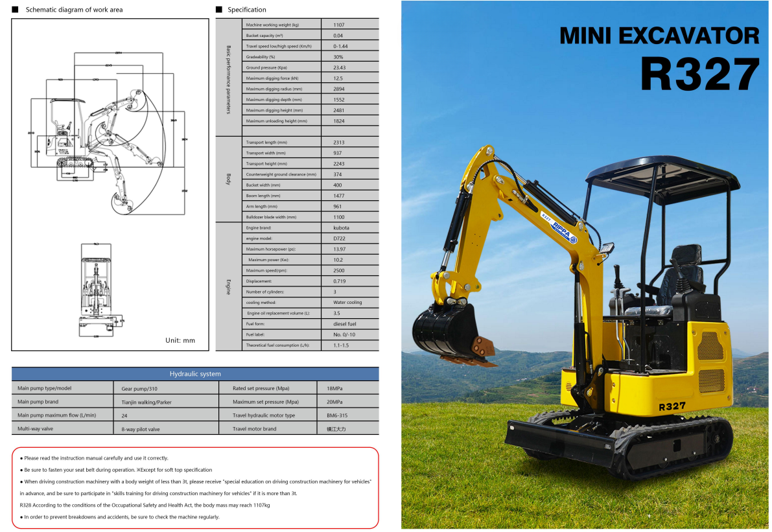The height and width of the screenshot is (532, 772).
Task: Click the maximum speed value 2500
Action: click(x=339, y=271)
